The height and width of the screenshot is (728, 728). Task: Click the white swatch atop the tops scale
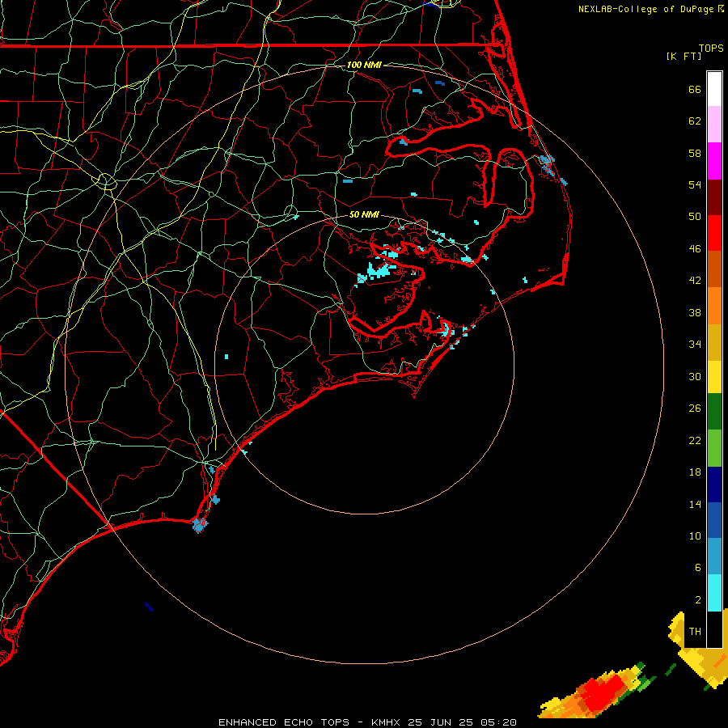tap(714, 89)
